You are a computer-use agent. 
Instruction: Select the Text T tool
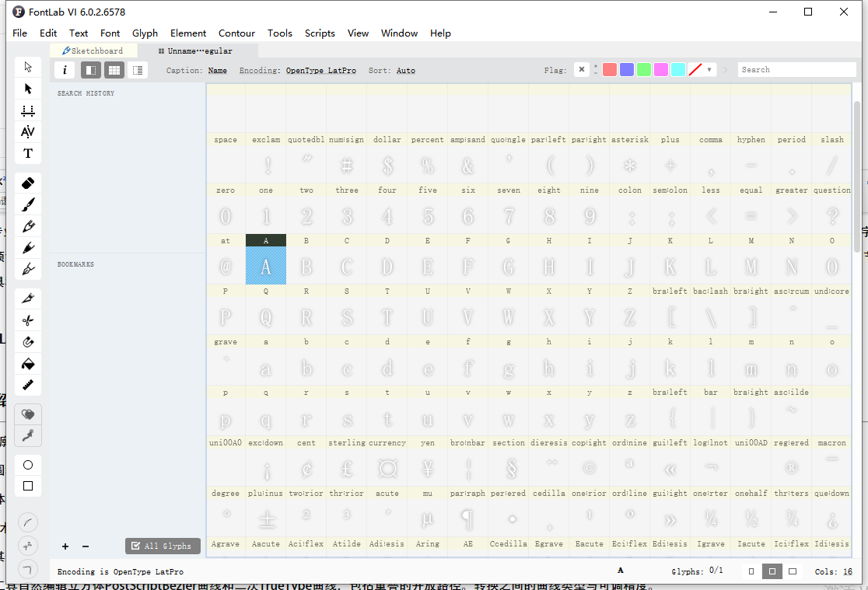point(28,153)
